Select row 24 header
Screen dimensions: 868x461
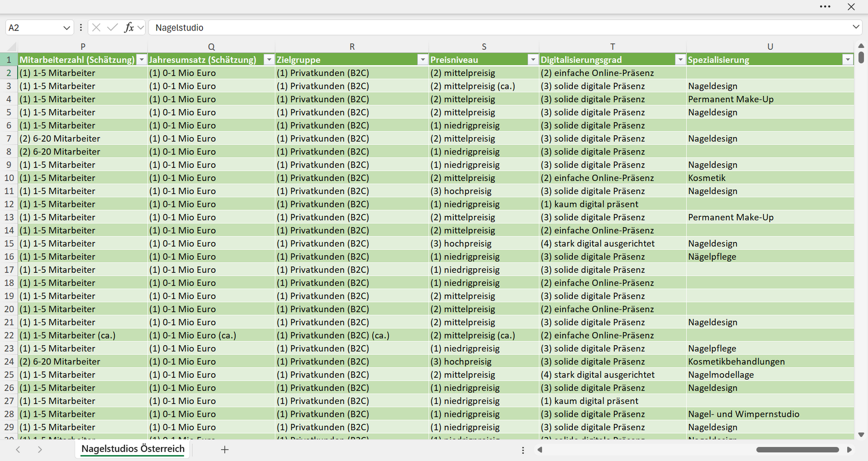pos(9,362)
